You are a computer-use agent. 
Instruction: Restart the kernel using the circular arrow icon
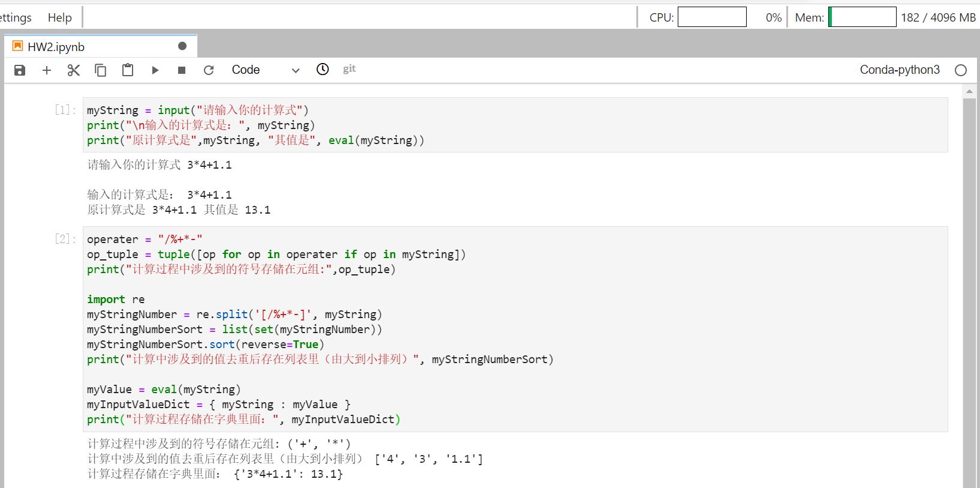209,70
